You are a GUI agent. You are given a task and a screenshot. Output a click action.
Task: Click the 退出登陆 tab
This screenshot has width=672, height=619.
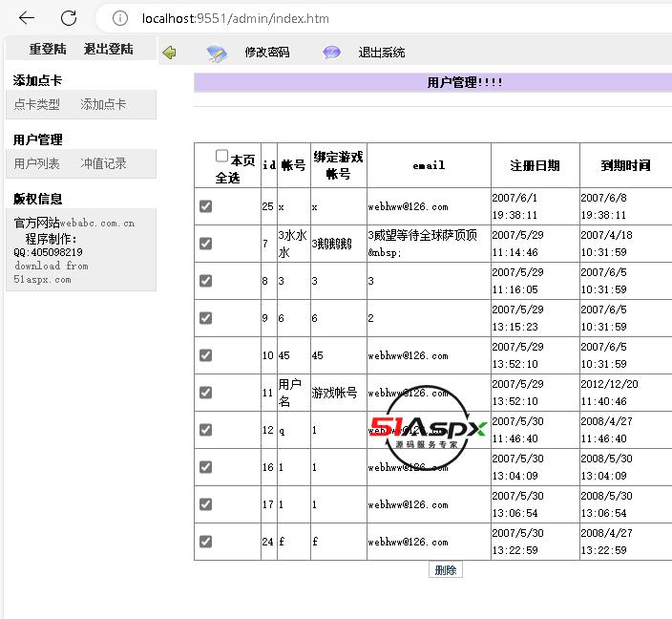(x=108, y=49)
